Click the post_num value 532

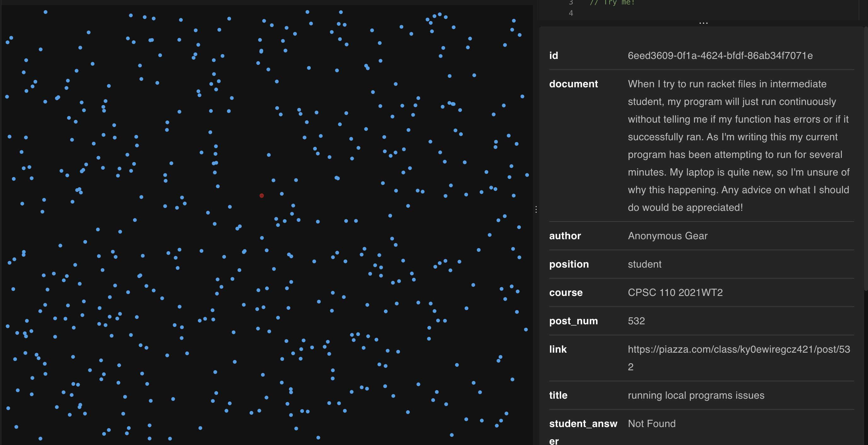click(x=636, y=321)
